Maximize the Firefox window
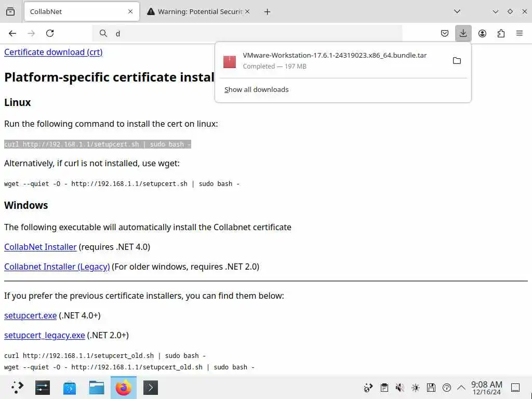This screenshot has width=532, height=399. click(510, 11)
